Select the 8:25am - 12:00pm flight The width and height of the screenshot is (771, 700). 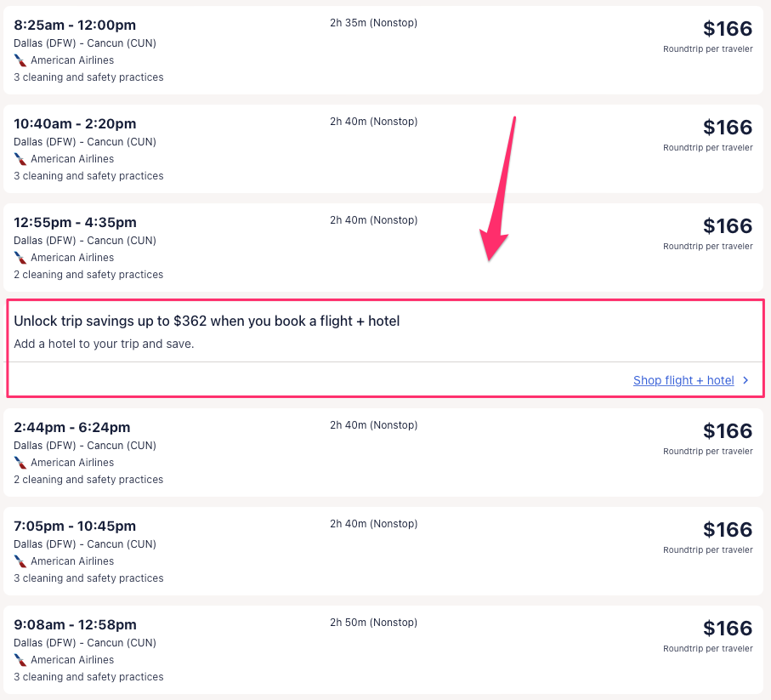coord(75,26)
